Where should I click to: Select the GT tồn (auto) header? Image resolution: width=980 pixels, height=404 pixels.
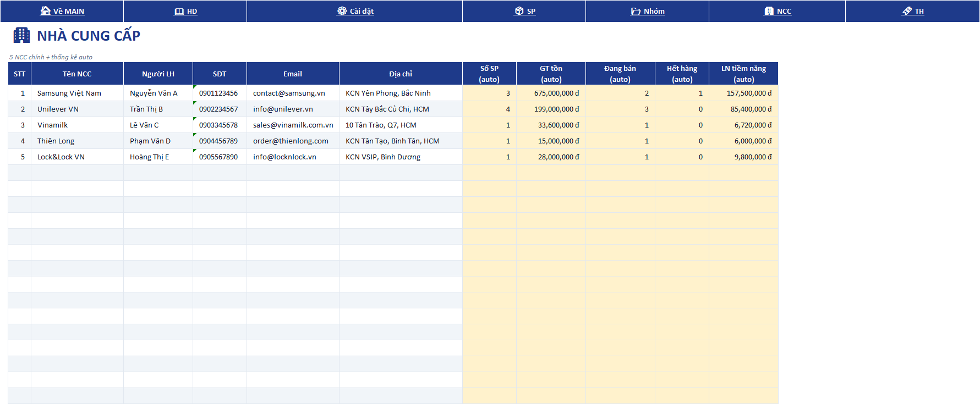click(551, 74)
